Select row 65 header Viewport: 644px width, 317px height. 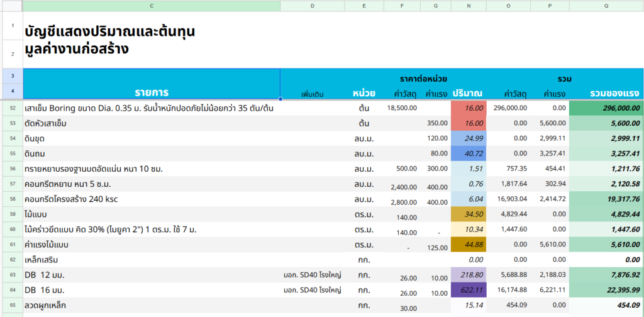click(x=11, y=305)
